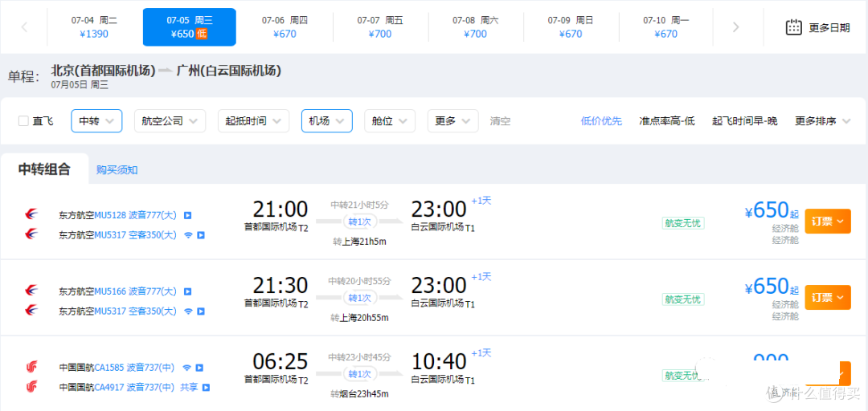
Task: Click 清空 to clear filters
Action: coord(500,121)
